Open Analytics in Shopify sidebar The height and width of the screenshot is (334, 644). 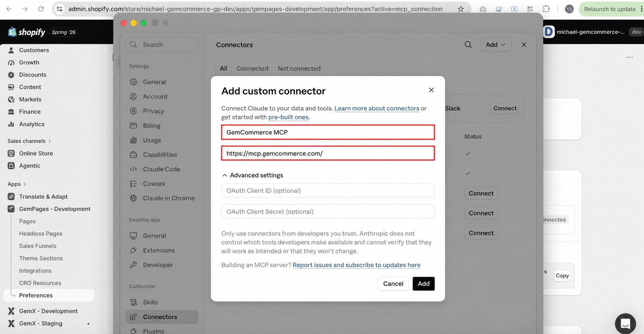coord(32,124)
